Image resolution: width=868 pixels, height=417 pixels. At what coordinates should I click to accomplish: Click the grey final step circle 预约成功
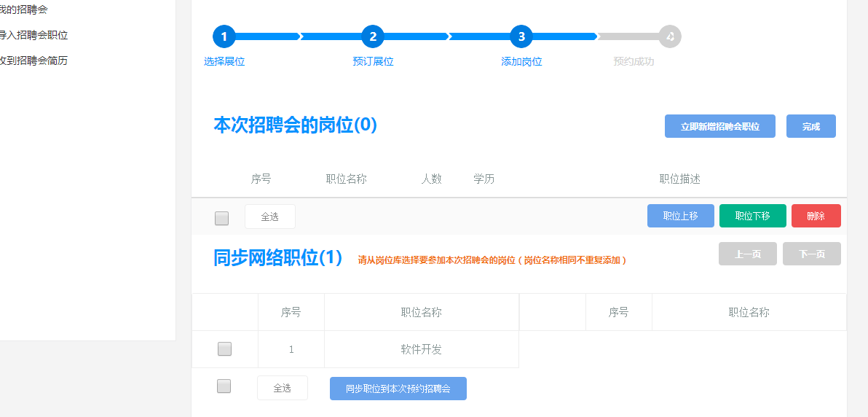click(x=670, y=36)
